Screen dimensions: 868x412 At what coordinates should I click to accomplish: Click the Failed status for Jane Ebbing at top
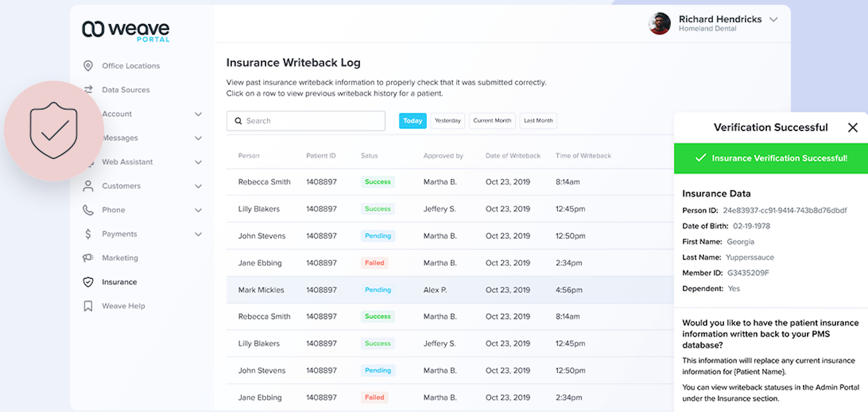374,263
